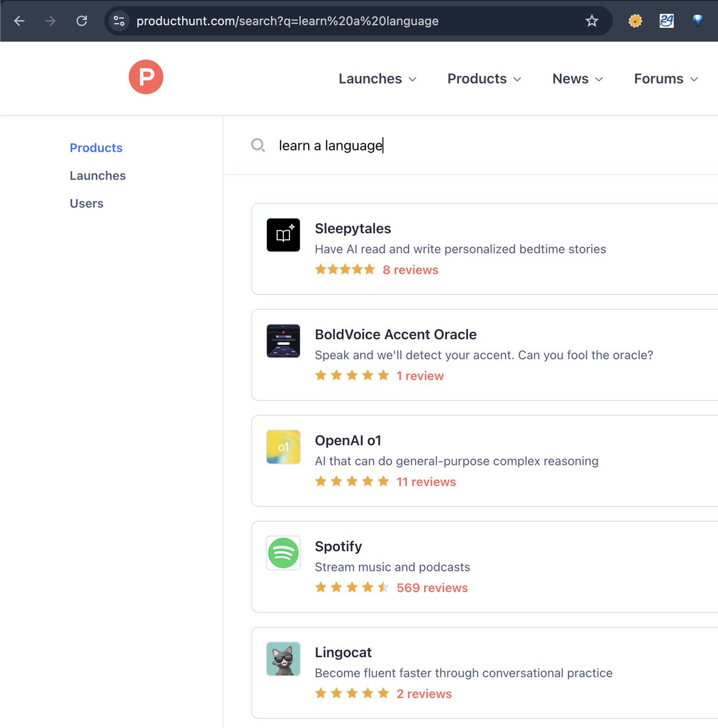
Task: Click 'Have AI read and write personalized bedtime stories'
Action: tap(460, 249)
